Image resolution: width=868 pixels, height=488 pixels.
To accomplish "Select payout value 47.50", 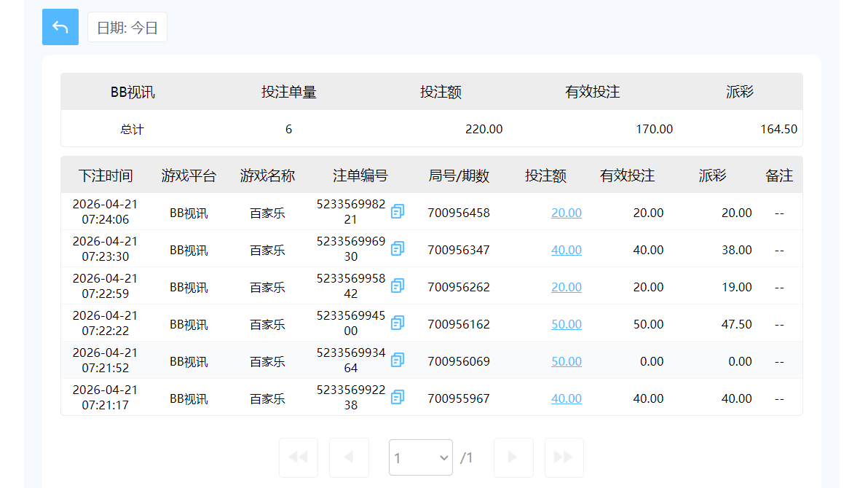I will [736, 324].
